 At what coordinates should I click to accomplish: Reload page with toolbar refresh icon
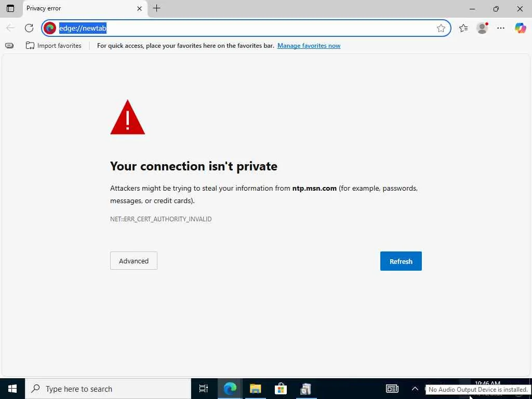tap(29, 28)
